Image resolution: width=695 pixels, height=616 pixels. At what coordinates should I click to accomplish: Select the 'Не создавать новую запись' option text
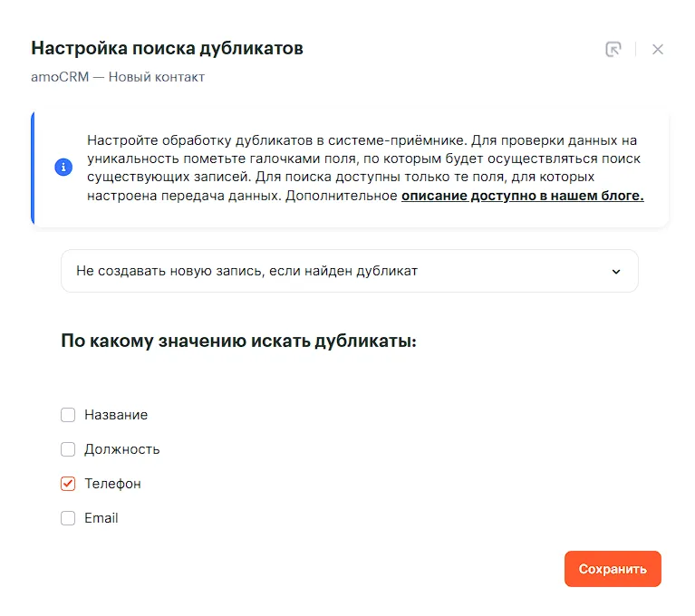[246, 271]
